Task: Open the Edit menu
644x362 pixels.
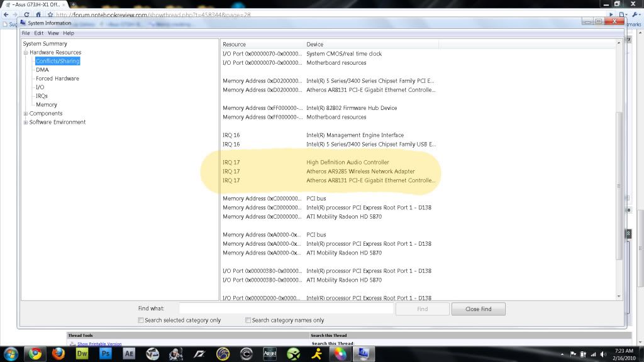Action: pyautogui.click(x=38, y=33)
